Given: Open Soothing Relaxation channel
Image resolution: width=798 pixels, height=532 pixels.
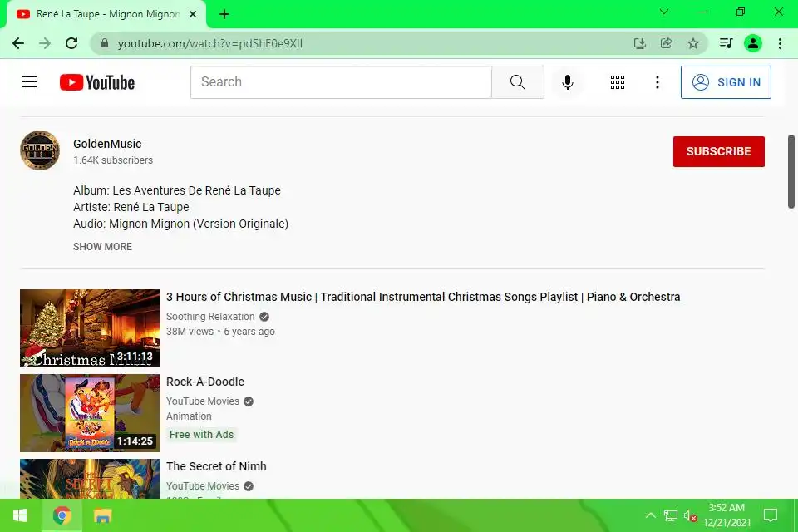Looking at the screenshot, I should [x=210, y=316].
